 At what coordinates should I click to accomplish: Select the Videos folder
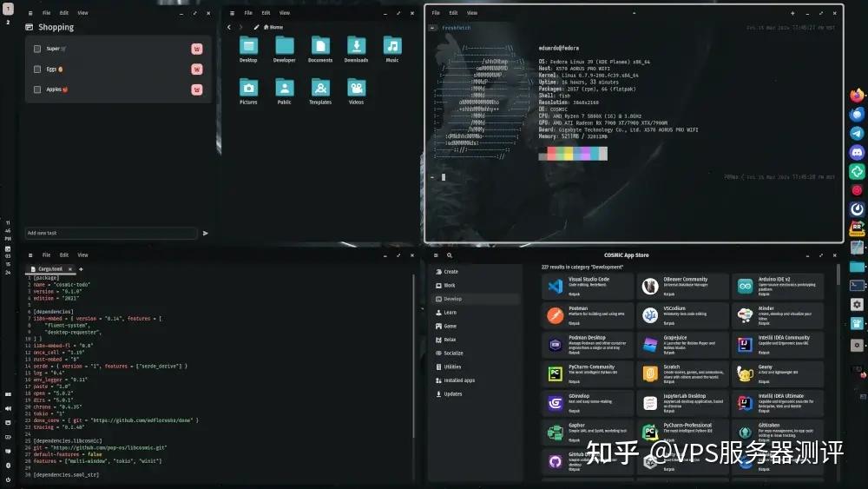click(x=356, y=91)
